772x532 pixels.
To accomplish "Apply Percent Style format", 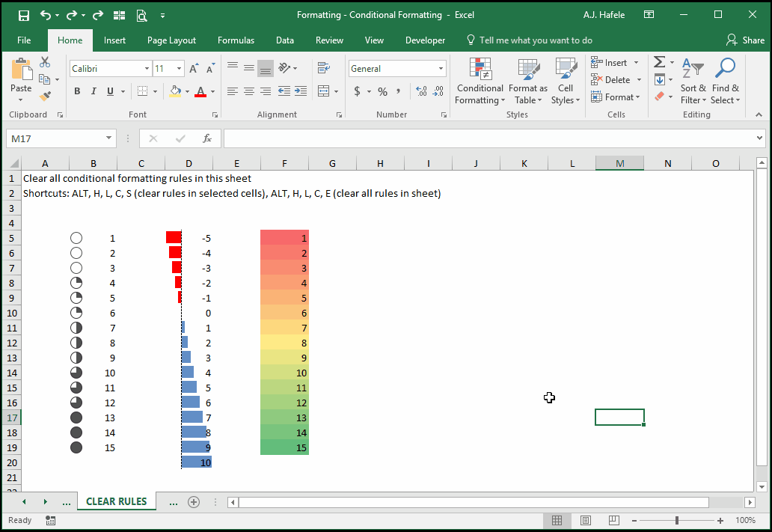I will [x=382, y=91].
